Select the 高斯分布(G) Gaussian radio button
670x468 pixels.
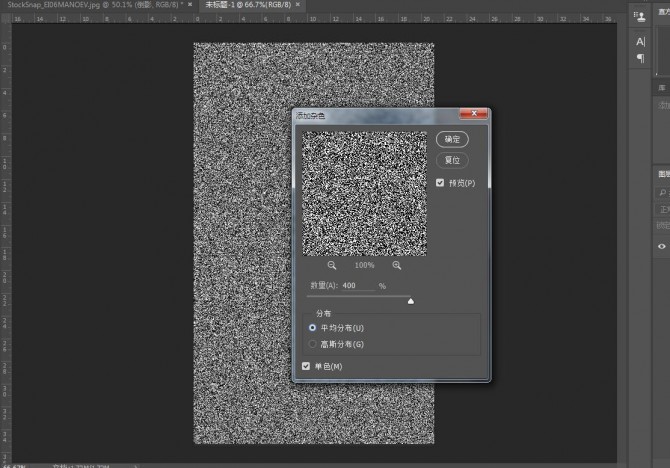click(x=313, y=344)
